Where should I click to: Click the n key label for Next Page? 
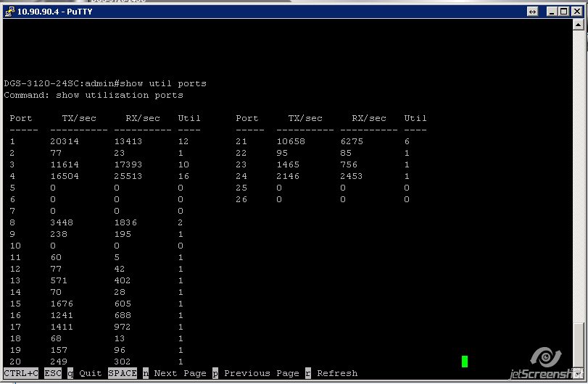point(146,373)
